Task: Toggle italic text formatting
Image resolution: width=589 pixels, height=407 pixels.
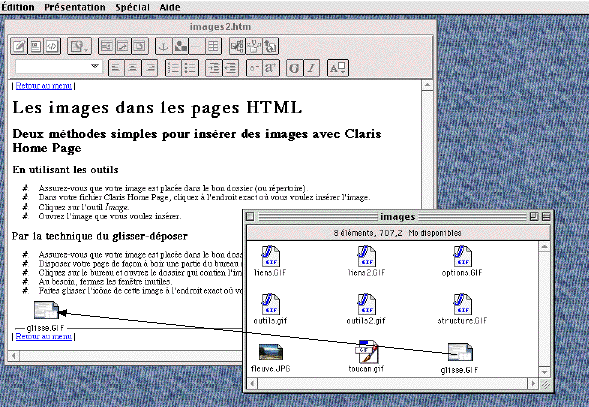Action: (311, 68)
